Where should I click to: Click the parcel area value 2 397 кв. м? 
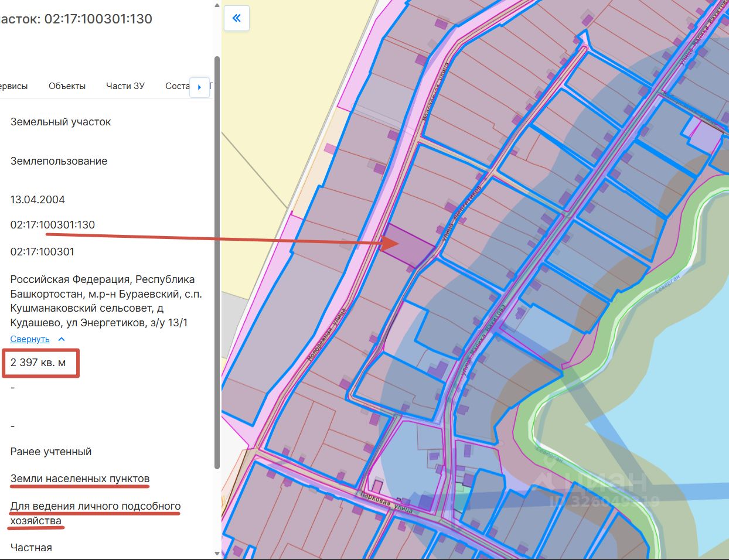(x=38, y=363)
